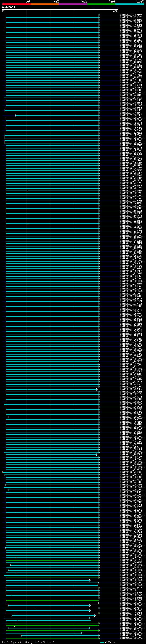Select hit UniRef100_C4R0T8
The width and height of the screenshot is (146, 644).
[x=131, y=397]
